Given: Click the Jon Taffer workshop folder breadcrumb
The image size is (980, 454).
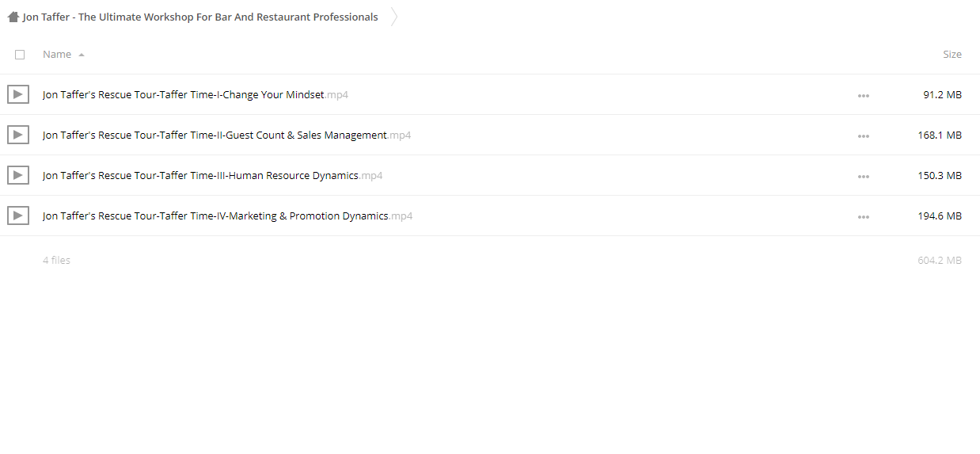Looking at the screenshot, I should pos(200,17).
